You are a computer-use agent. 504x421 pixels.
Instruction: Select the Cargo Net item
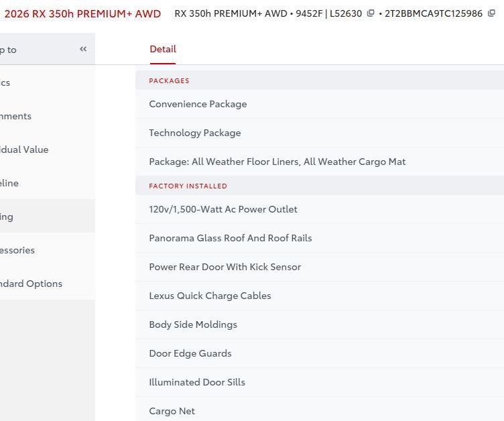pos(172,410)
